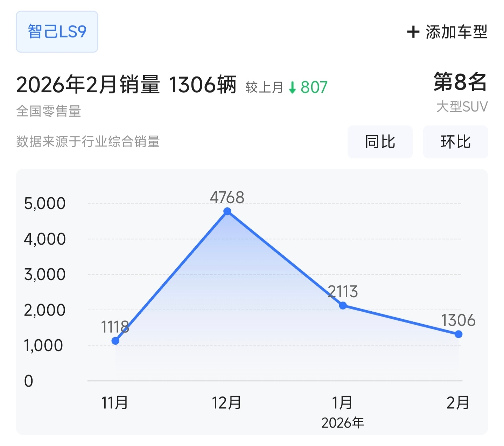
Task: Click the 数据来源于行业综合销量 note
Action: [88, 142]
